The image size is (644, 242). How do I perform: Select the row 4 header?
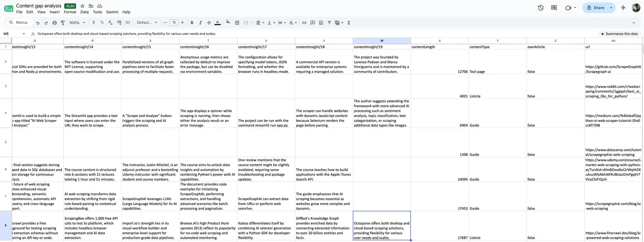[x=6, y=113]
